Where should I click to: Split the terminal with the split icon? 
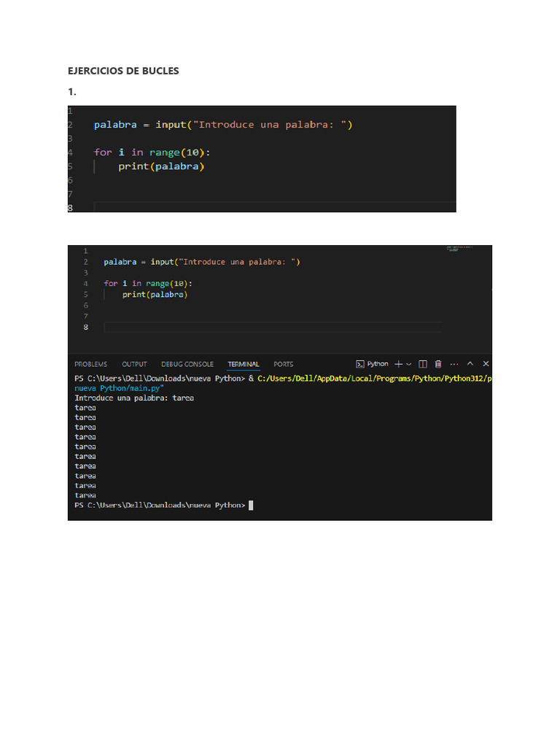(422, 364)
